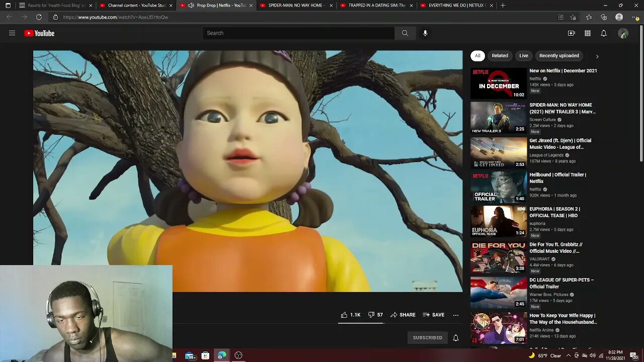
Task: Open the Mail app in the taskbar
Action: [x=190, y=356]
